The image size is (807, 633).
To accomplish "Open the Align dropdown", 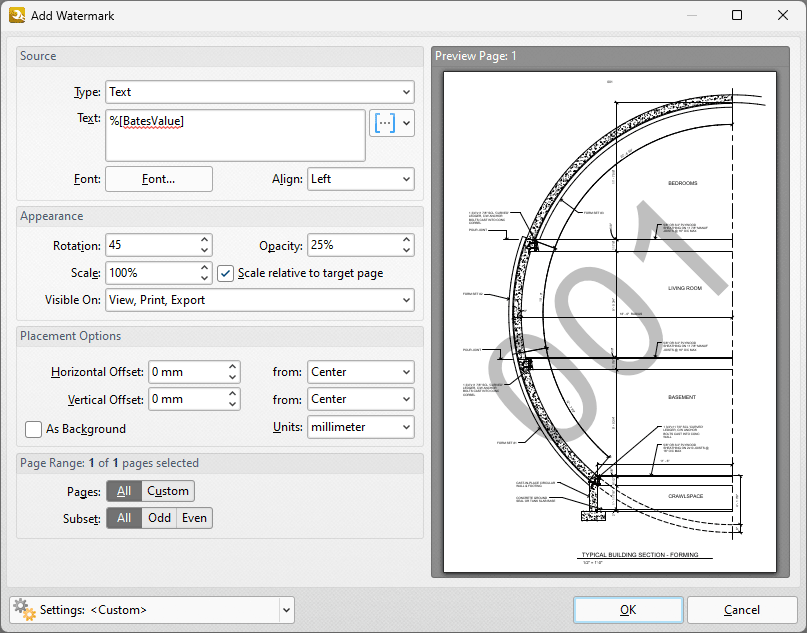I will point(361,179).
